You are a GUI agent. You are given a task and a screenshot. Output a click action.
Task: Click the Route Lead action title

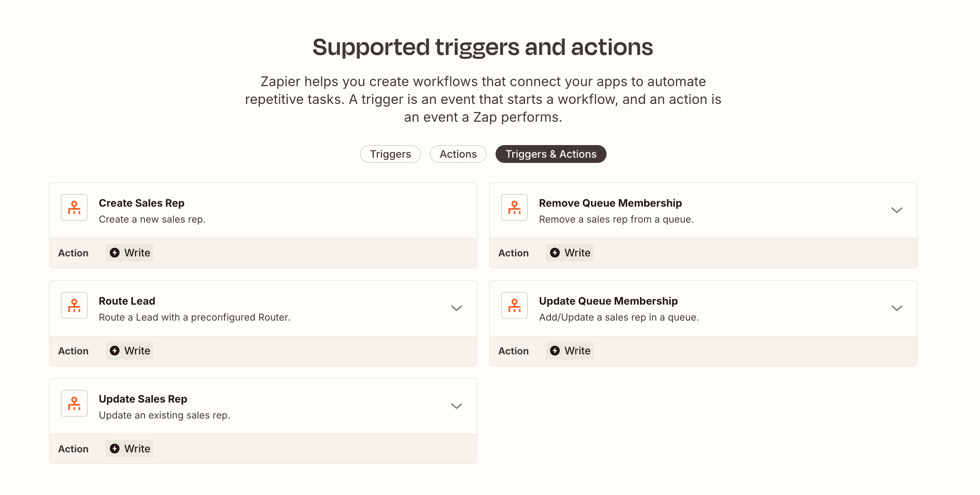127,301
